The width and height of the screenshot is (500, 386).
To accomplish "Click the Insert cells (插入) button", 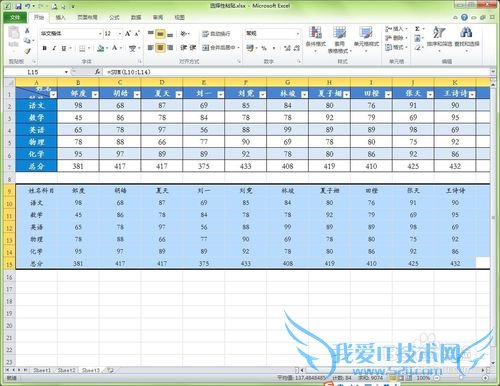I will tap(396, 29).
